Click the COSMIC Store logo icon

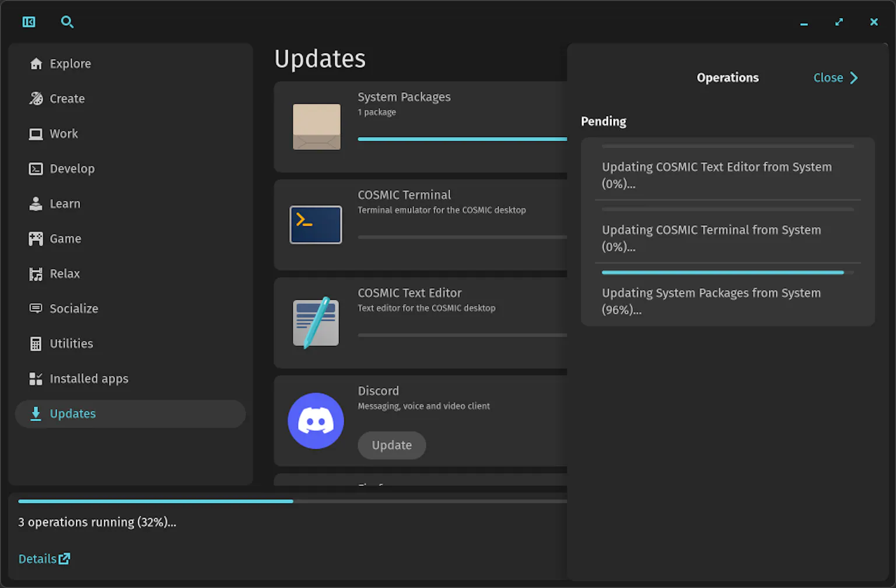[x=29, y=22]
